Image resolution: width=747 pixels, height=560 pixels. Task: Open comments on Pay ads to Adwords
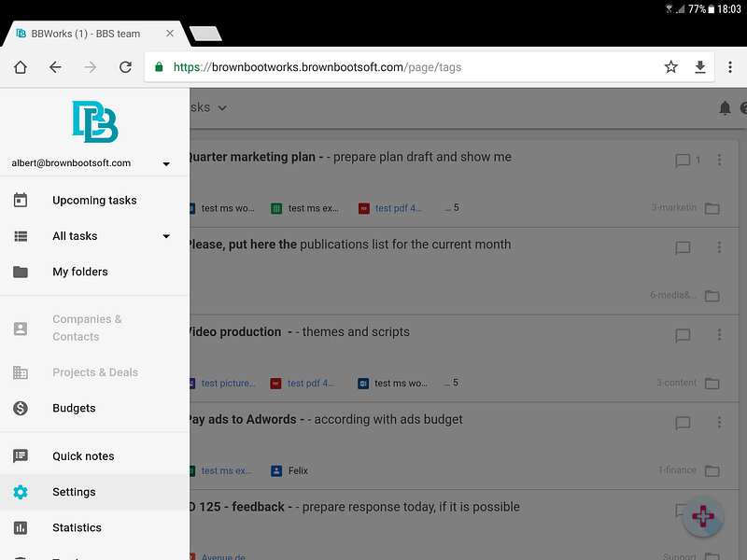pyautogui.click(x=683, y=423)
